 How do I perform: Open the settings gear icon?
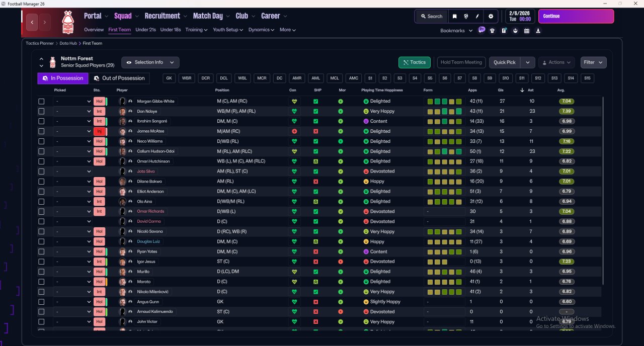[491, 16]
